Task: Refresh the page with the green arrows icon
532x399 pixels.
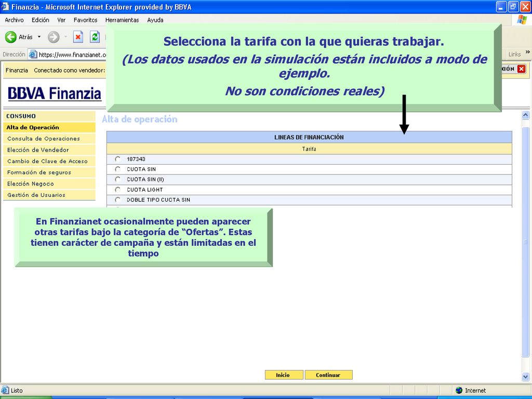Action: [x=95, y=37]
